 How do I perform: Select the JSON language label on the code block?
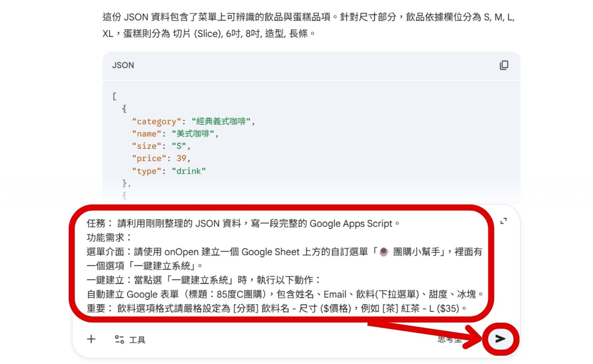[123, 65]
